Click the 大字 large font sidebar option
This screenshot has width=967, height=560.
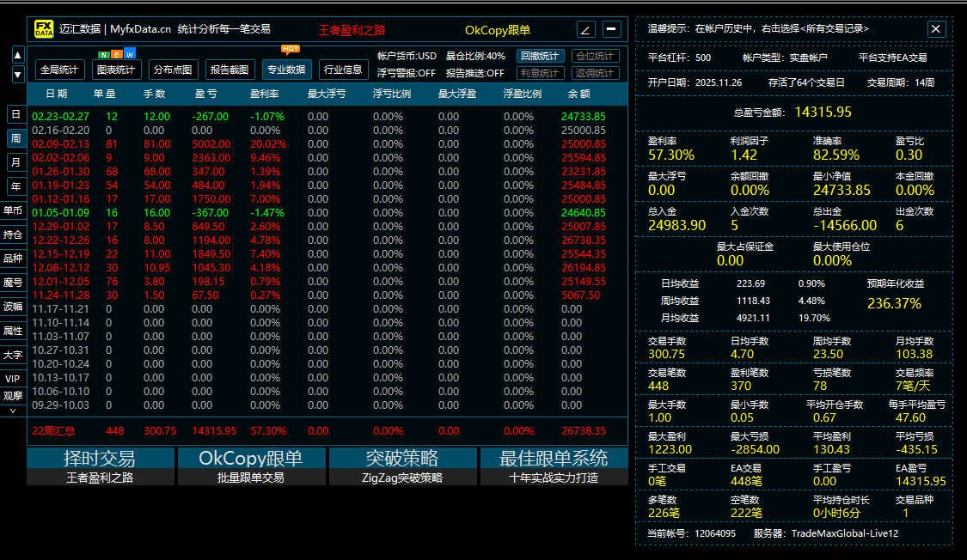click(x=15, y=355)
